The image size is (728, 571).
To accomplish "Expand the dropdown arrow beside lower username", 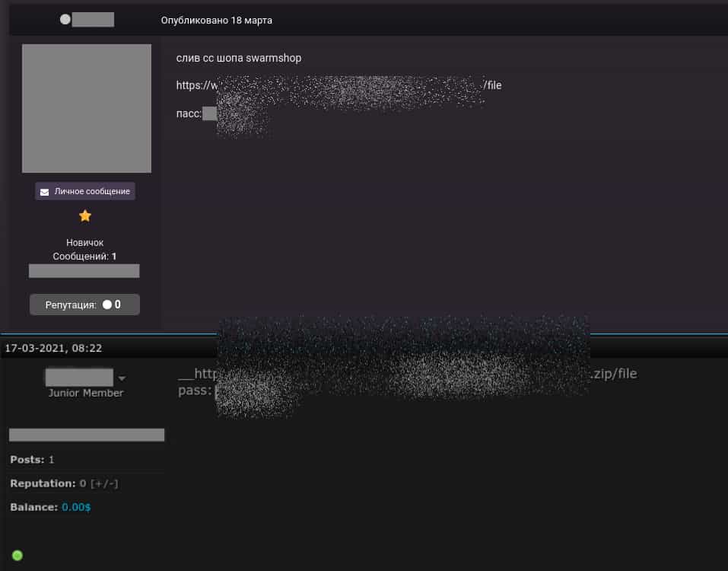I will 122,378.
